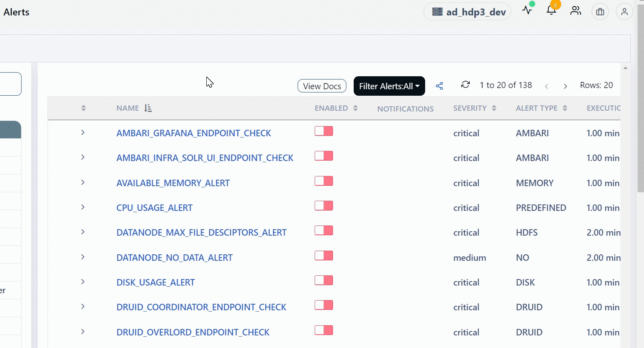Open the user profile icon

(625, 12)
